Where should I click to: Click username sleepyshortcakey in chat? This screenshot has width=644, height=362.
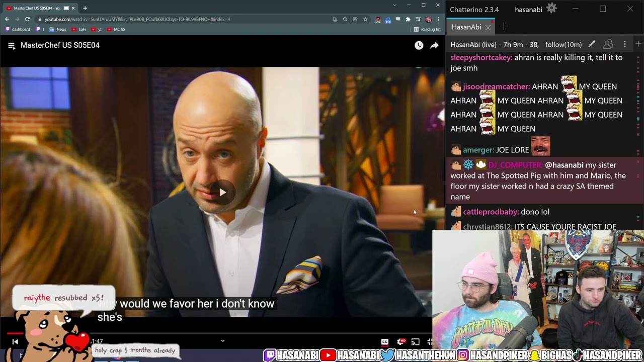[x=481, y=57]
